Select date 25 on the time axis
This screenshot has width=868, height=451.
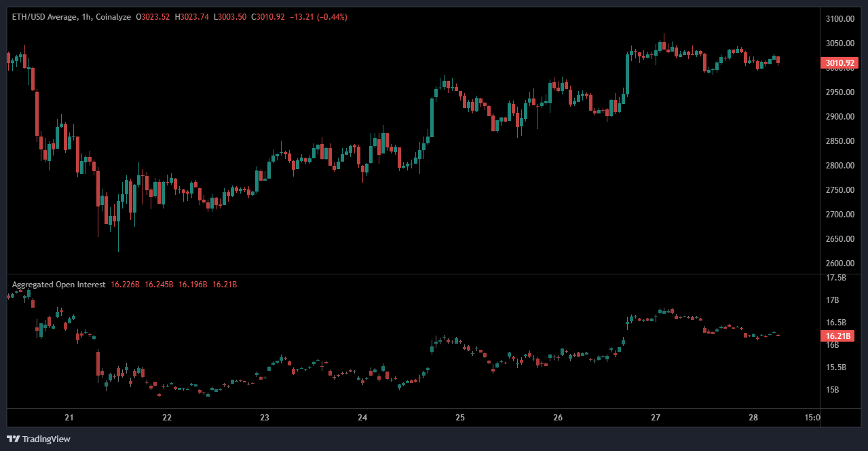point(460,418)
